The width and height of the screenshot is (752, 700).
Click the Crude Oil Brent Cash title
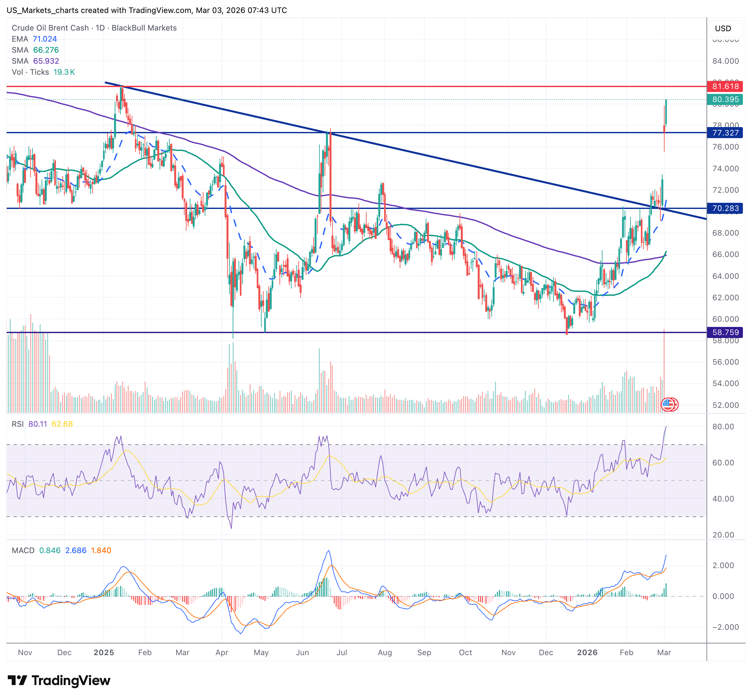click(x=50, y=28)
